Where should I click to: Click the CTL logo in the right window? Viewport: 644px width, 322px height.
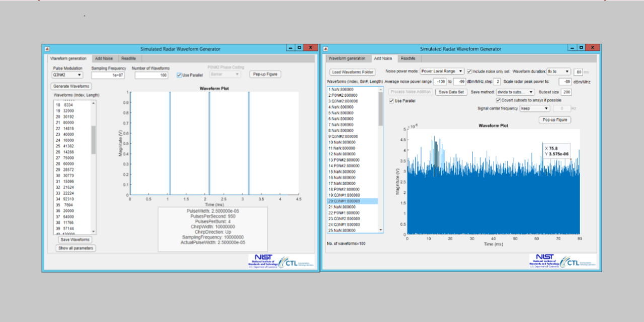click(573, 261)
